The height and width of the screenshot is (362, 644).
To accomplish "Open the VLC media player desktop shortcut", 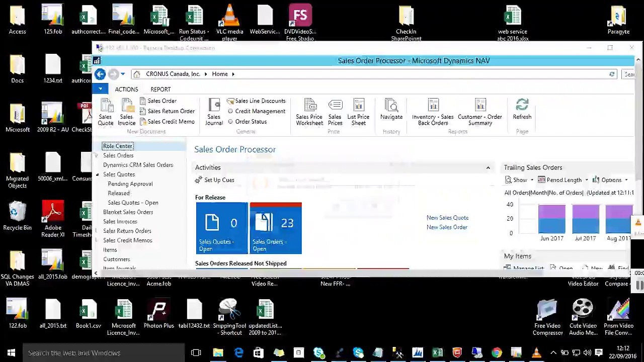I will coord(229,22).
